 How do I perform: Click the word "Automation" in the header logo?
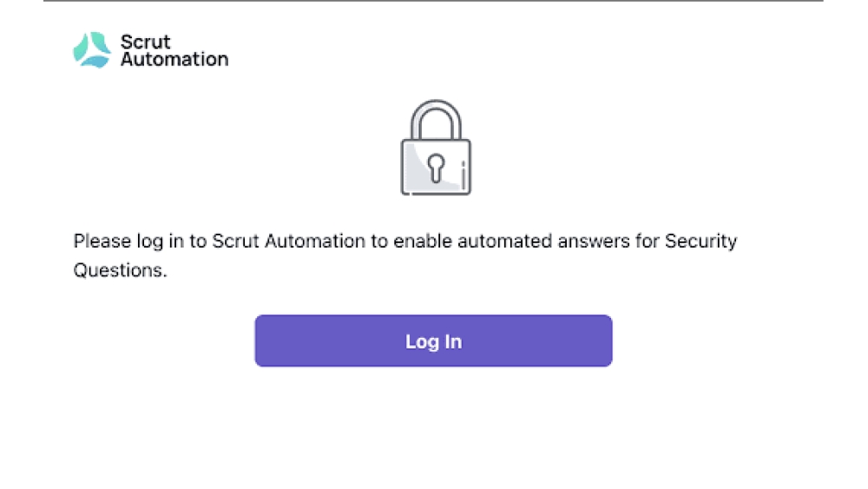click(x=174, y=59)
